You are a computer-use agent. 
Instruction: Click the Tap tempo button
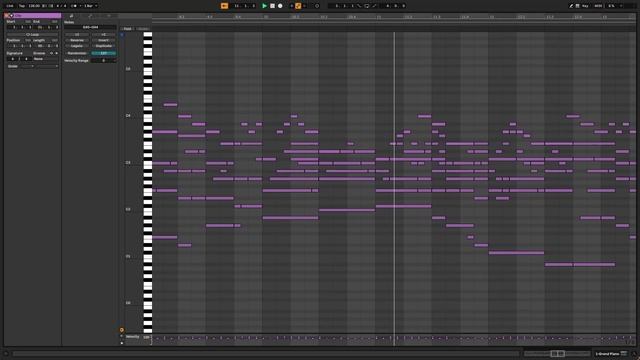22,6
